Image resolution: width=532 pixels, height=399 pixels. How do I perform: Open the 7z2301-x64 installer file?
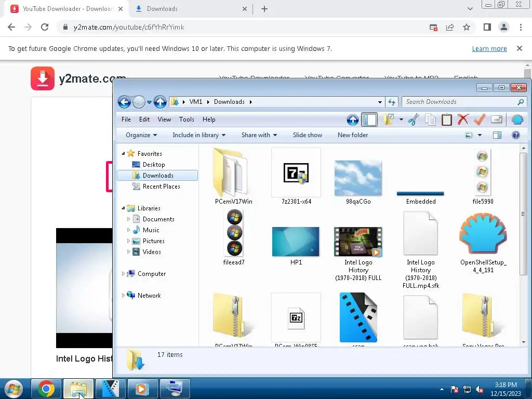[296, 177]
